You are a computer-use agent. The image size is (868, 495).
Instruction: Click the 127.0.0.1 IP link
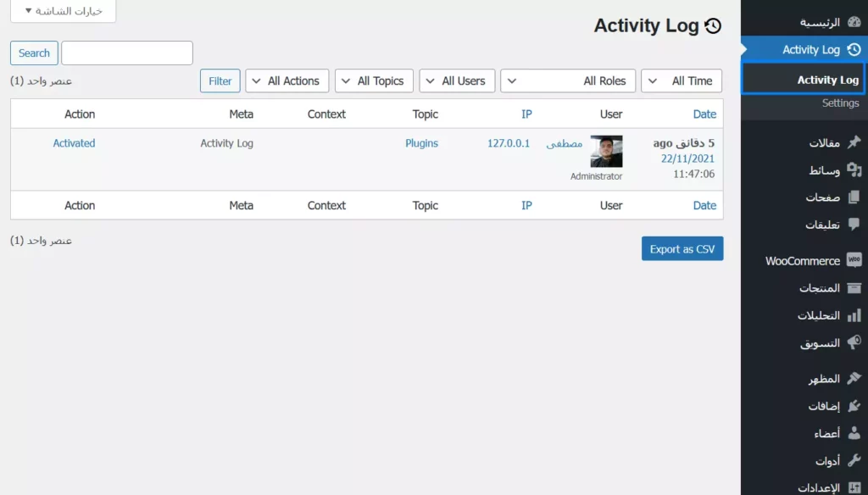pos(509,143)
